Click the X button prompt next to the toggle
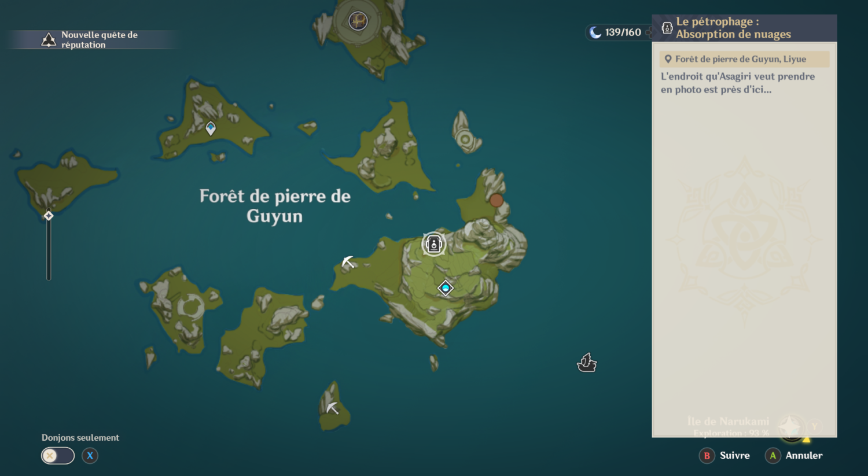Screen dimensions: 868x476 [90, 456]
